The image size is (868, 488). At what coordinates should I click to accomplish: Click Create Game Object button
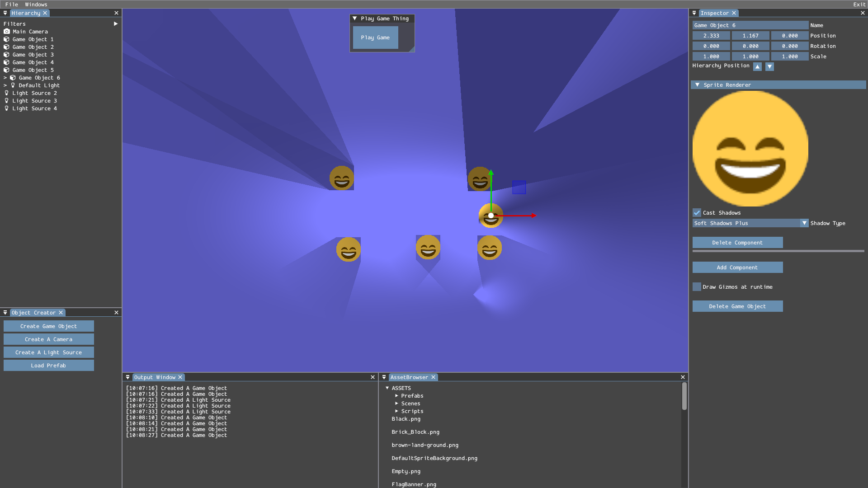(49, 326)
